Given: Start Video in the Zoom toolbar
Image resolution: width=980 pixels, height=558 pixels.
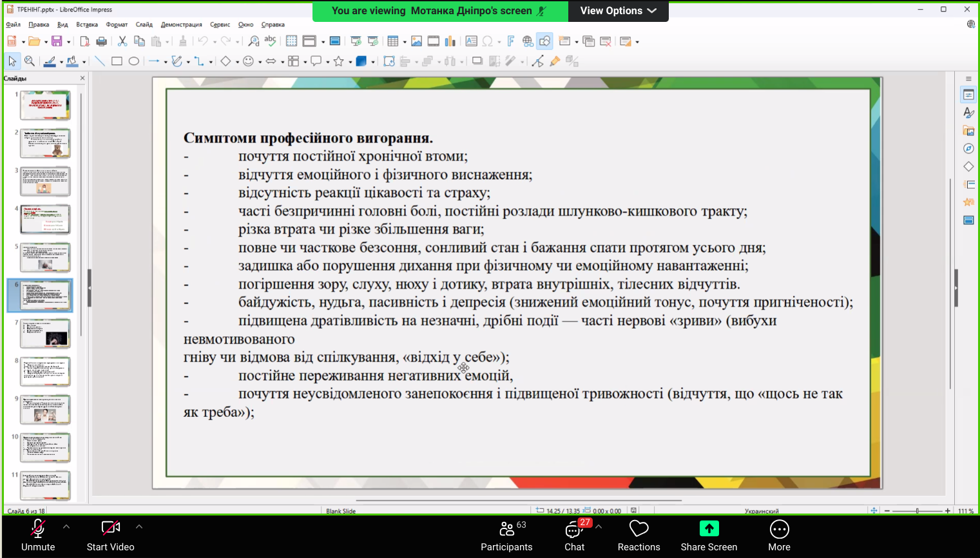Looking at the screenshot, I should click(110, 535).
